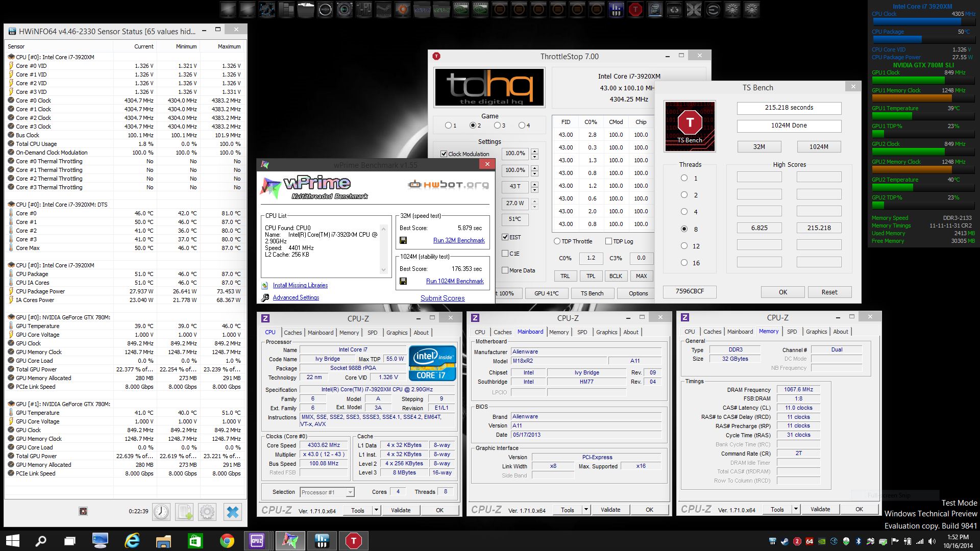980x551 pixels.
Task: Click the BCLK button in ThrottleStop
Action: (616, 276)
